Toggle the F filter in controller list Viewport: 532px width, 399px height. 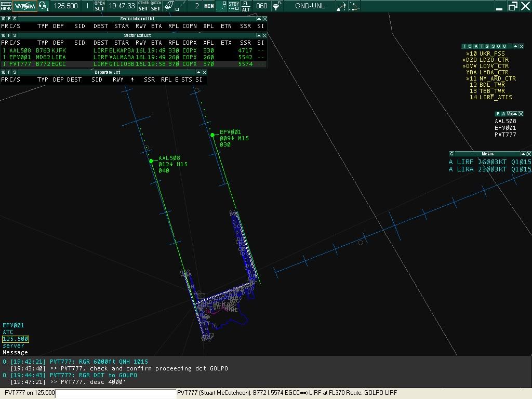[x=465, y=46]
